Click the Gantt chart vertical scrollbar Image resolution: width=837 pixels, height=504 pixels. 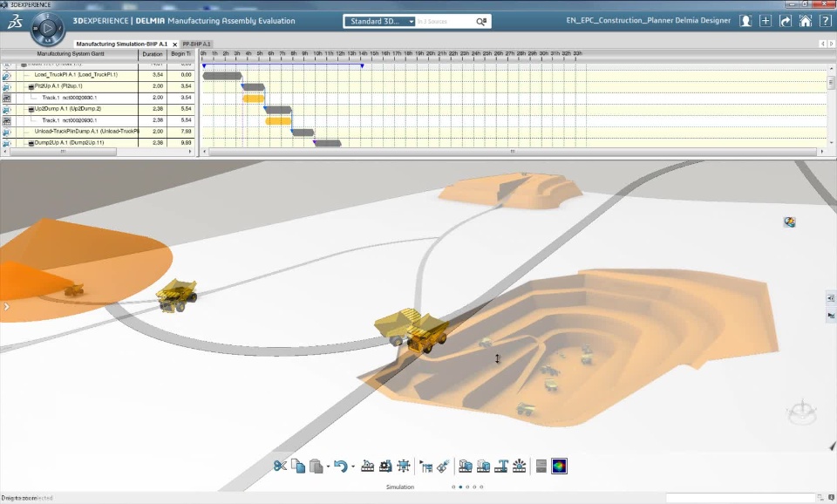(x=831, y=83)
